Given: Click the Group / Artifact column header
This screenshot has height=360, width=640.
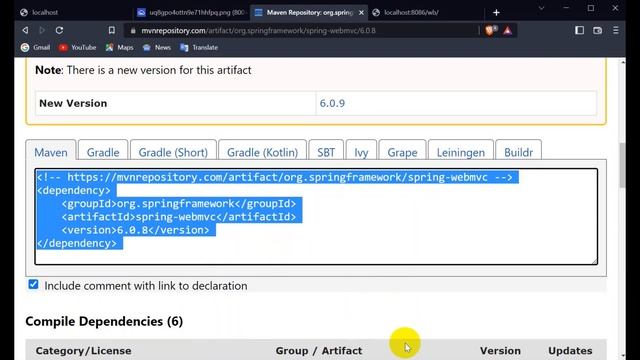Looking at the screenshot, I should pyautogui.click(x=319, y=351).
